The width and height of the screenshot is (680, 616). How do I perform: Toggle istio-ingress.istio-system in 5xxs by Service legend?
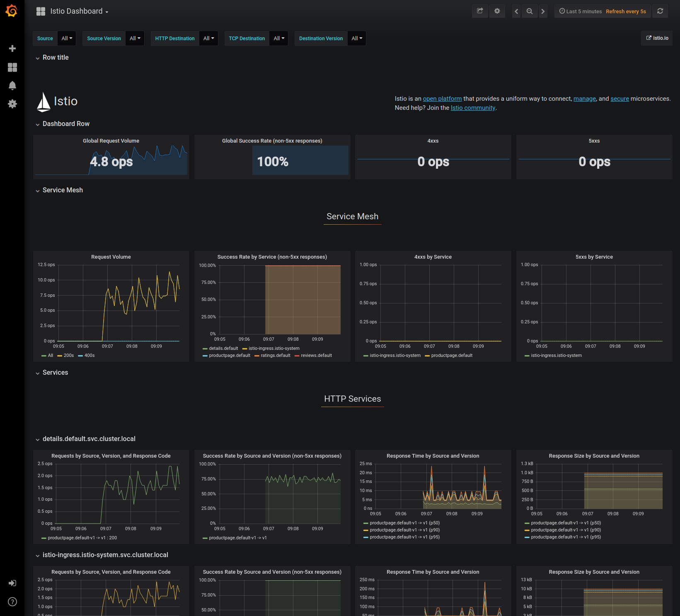[557, 356]
